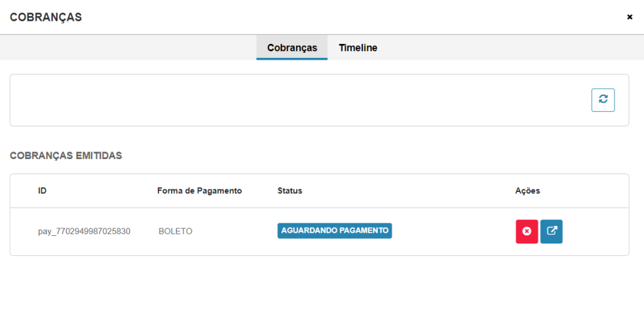Click the AGUARDANDO PAGAMENTO status badge
Image resolution: width=644 pixels, height=317 pixels.
coord(335,231)
